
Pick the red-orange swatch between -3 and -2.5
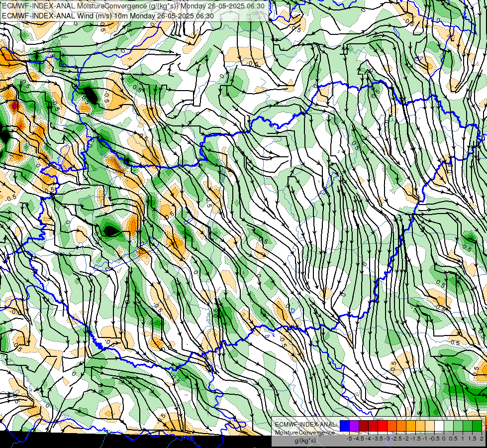click(x=392, y=426)
